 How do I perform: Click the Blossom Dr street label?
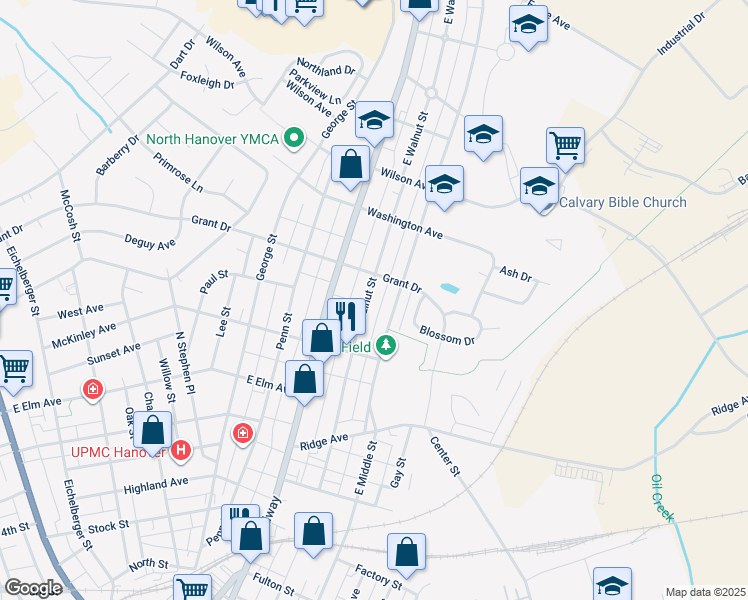[447, 335]
